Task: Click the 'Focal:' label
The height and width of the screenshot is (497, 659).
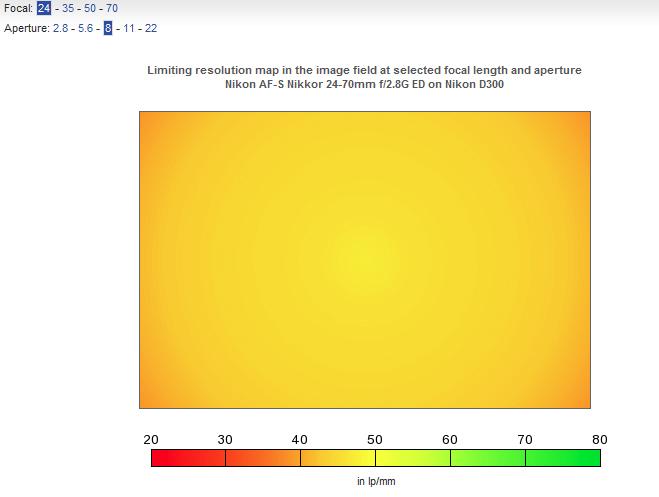Action: click(18, 8)
